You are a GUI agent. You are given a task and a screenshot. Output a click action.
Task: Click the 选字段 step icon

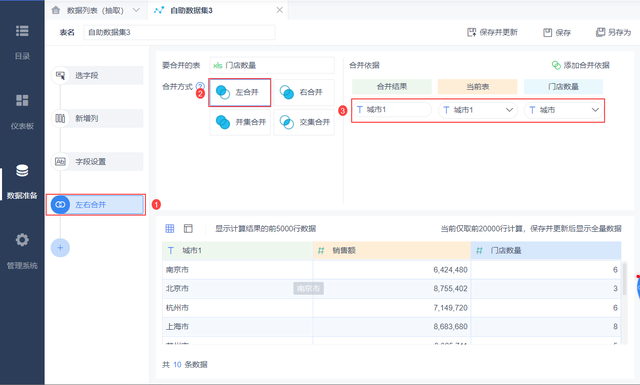(x=60, y=76)
